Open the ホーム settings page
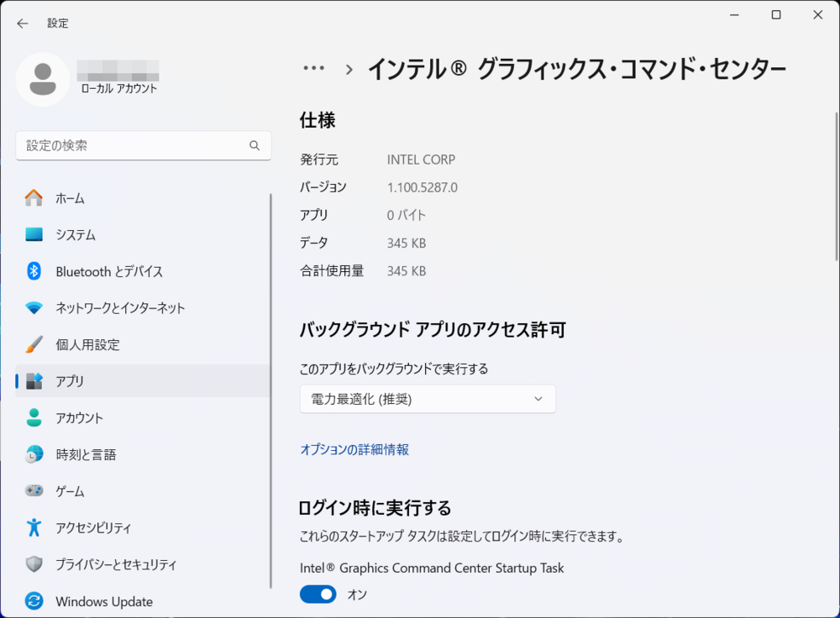The height and width of the screenshot is (618, 840). (x=144, y=198)
